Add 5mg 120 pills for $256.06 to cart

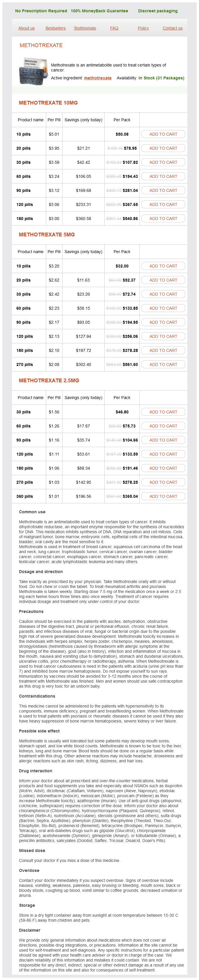tap(163, 337)
